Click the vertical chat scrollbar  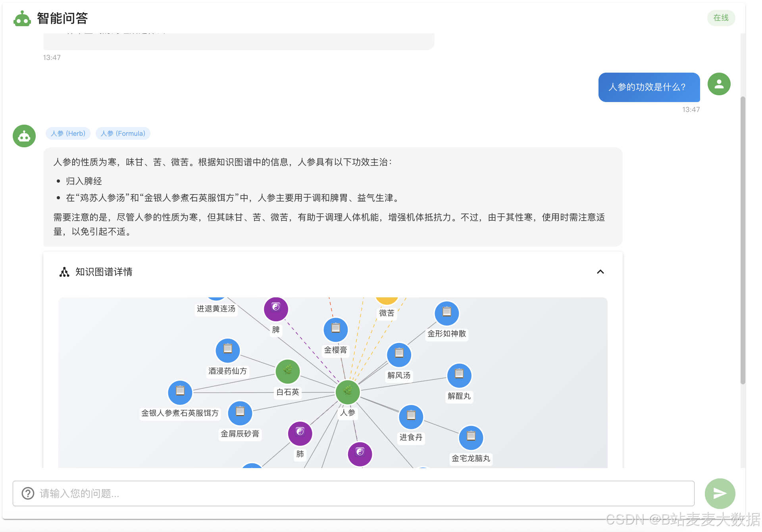743,240
